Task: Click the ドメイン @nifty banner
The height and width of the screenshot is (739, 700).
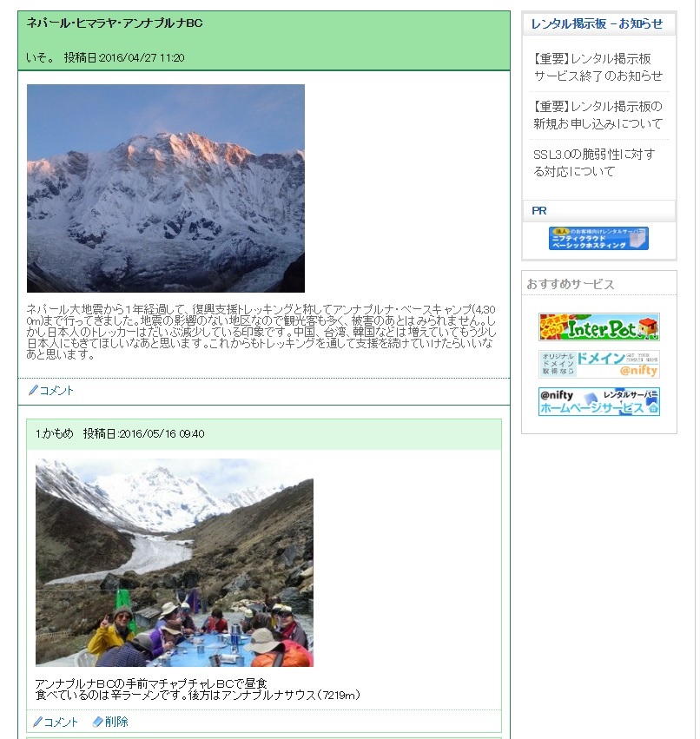Action: [x=599, y=364]
